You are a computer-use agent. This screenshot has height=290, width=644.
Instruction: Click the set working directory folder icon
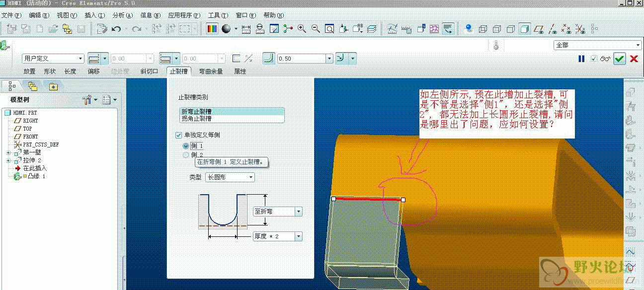click(68, 29)
